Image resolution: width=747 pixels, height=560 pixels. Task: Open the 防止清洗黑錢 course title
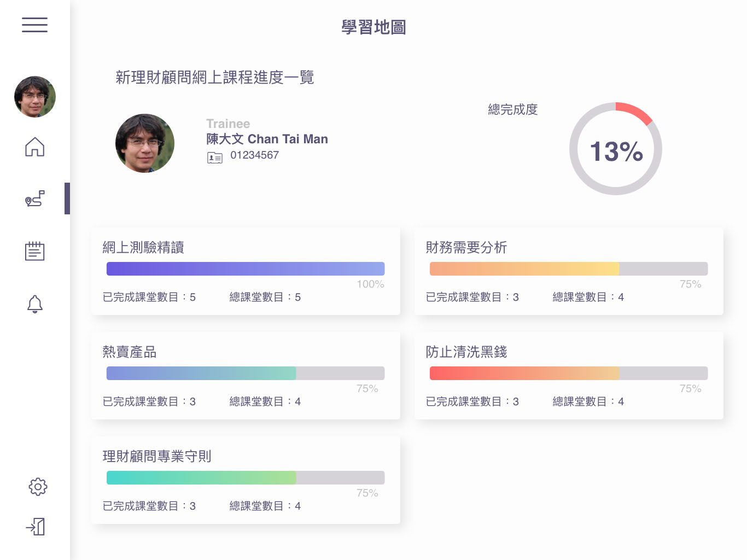pyautogui.click(x=466, y=352)
